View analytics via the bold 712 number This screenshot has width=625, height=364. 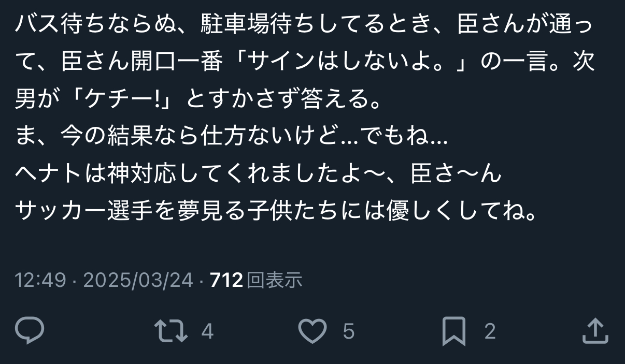[x=226, y=281]
